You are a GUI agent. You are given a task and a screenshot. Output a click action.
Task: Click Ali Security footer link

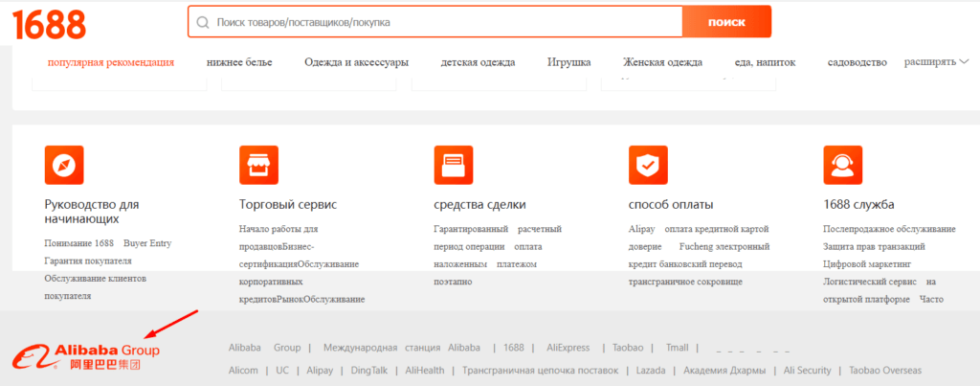pos(808,371)
